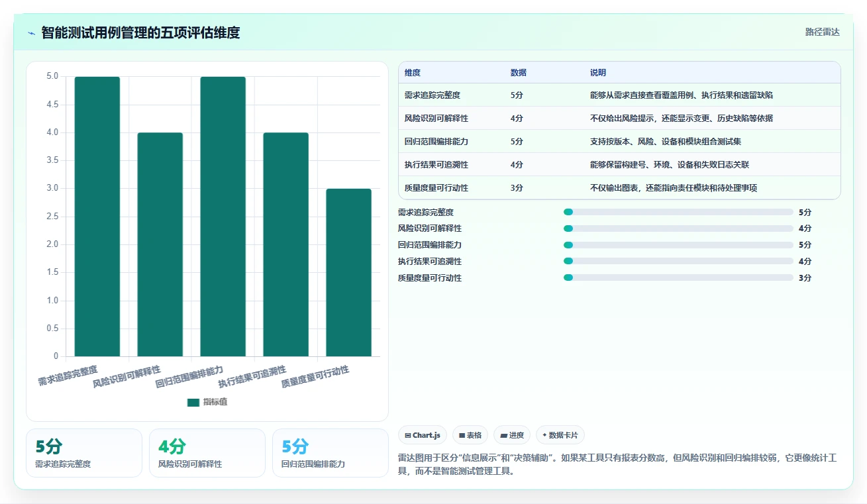Click description 不仅输出图表，还能指向责任模块和待处理事项
The width and height of the screenshot is (867, 504).
674,188
